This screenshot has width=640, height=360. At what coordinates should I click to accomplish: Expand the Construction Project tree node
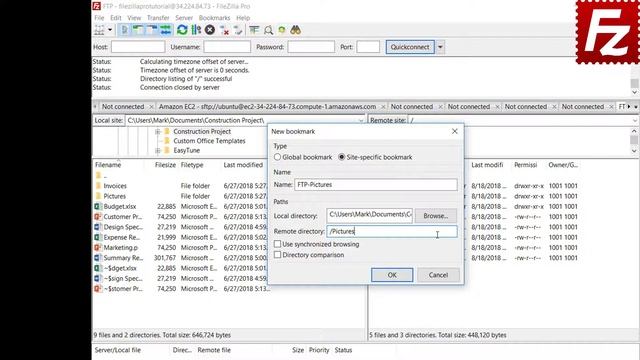coord(158,131)
